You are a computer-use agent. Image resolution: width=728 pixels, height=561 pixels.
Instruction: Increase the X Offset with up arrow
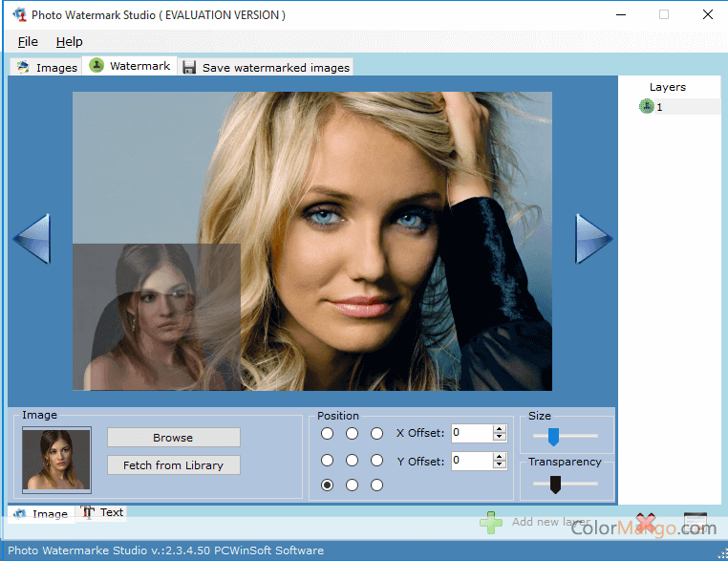tap(499, 429)
